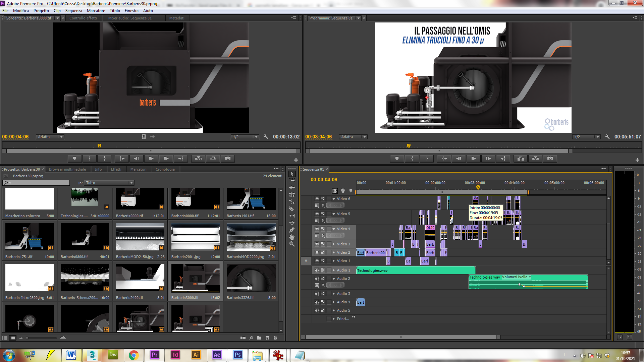Select the Rate Stretch tool
644x362 pixels.
click(292, 202)
